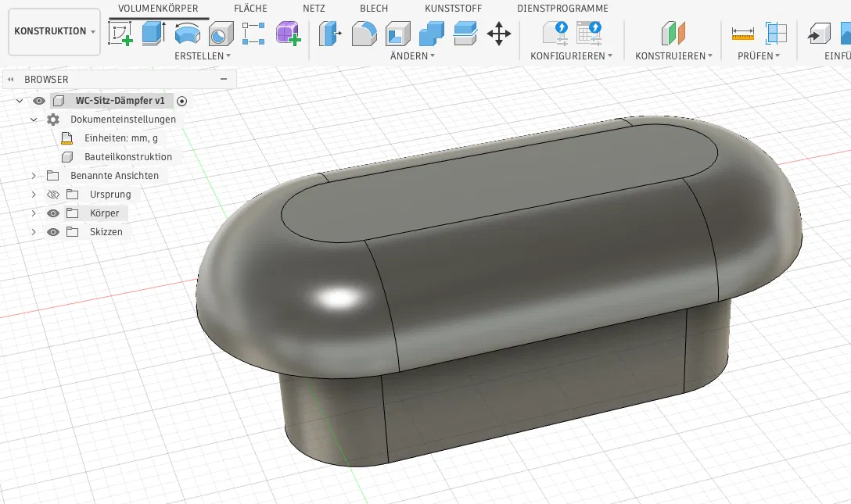The width and height of the screenshot is (851, 504).
Task: Activate component radio button next to WC-Sitz-Dämpfer v1
Action: [x=181, y=101]
